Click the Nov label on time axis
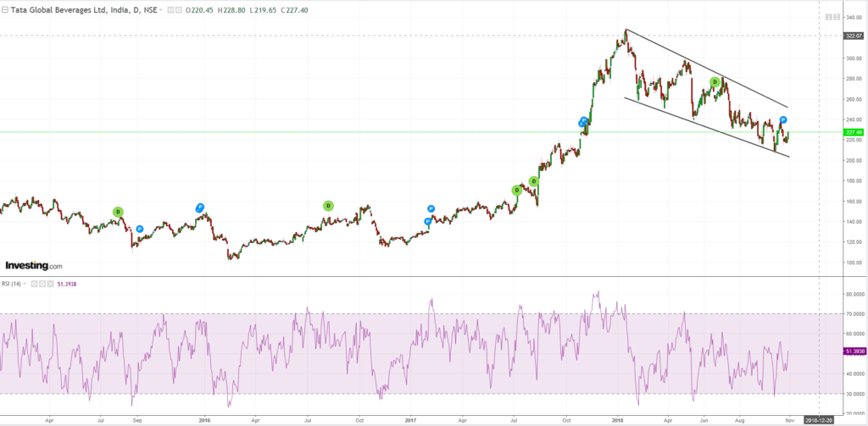Image resolution: width=868 pixels, height=426 pixels. [789, 419]
